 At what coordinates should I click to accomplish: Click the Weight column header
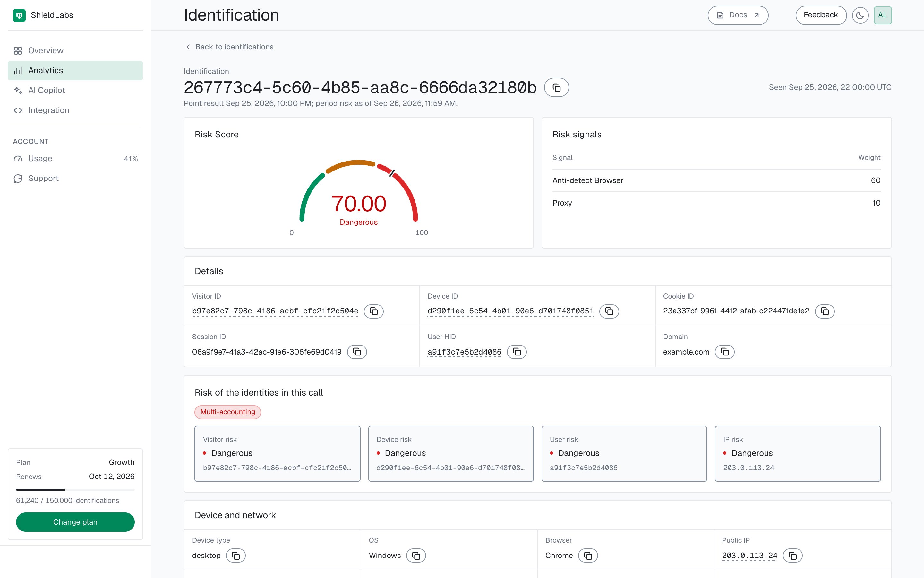(x=869, y=157)
